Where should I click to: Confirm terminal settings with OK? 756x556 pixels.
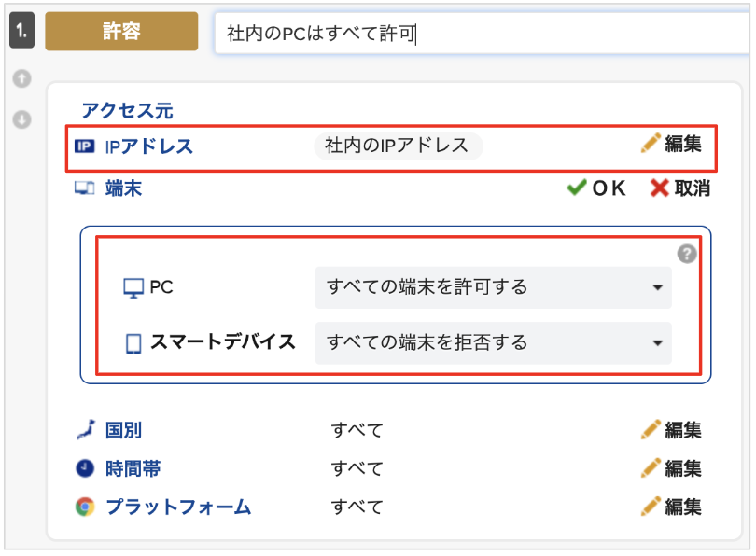click(595, 188)
